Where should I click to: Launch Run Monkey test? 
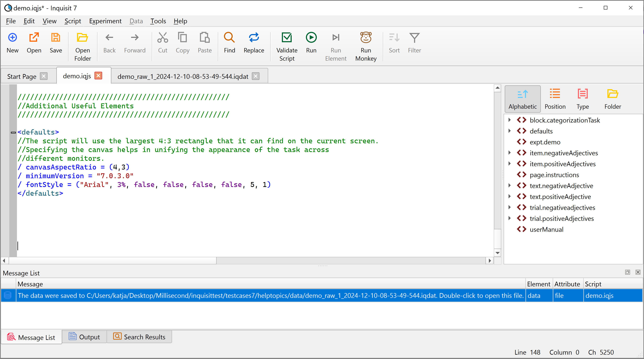click(366, 46)
